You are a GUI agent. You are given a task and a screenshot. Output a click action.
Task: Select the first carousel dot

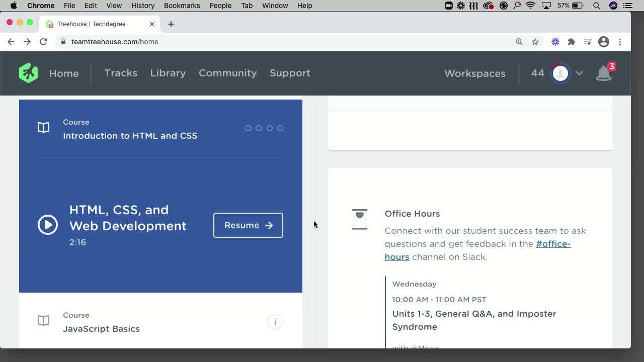click(249, 128)
